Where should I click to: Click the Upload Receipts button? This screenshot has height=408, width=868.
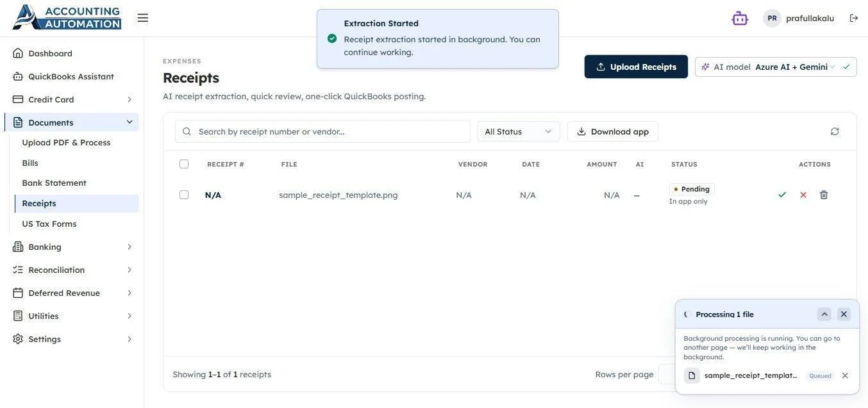coord(636,67)
